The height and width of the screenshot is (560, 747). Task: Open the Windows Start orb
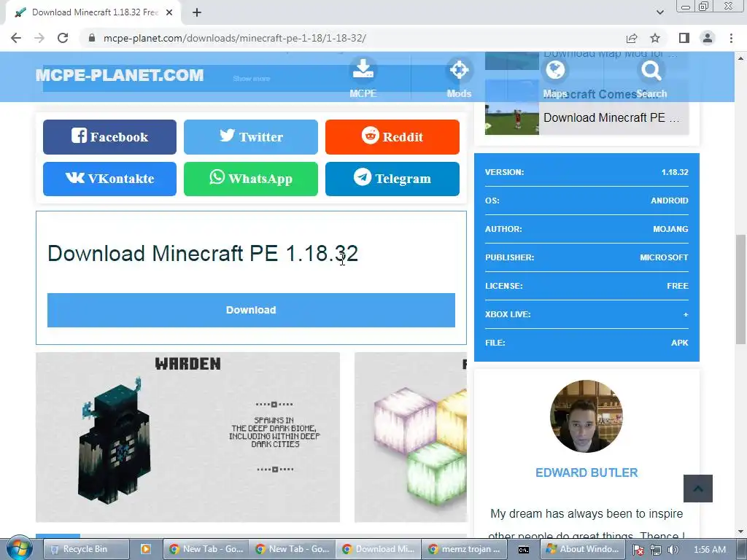(20, 548)
